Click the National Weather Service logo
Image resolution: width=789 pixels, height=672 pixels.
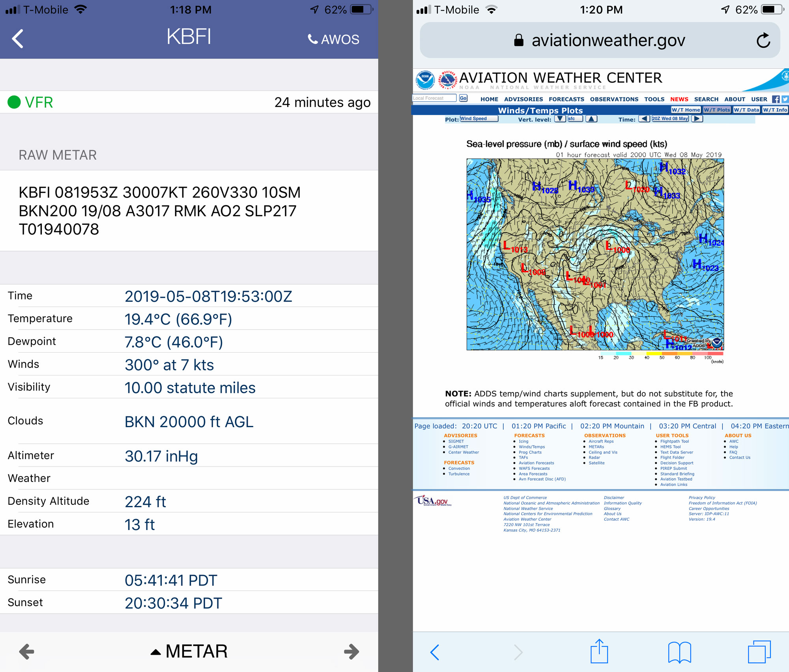pos(448,80)
